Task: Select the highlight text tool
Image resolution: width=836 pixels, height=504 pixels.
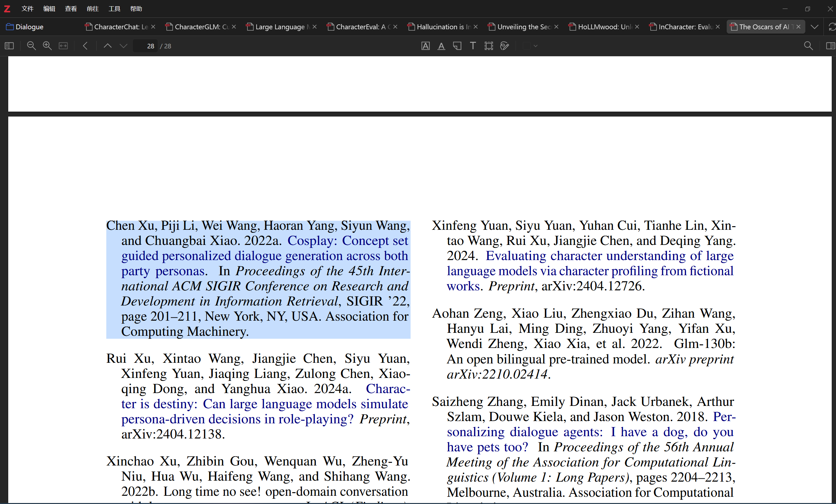Action: (426, 46)
